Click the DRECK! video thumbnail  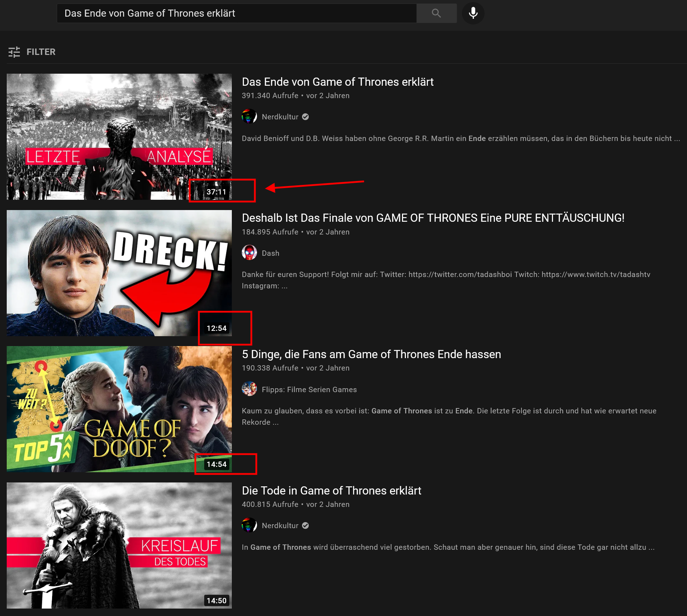[x=119, y=273]
